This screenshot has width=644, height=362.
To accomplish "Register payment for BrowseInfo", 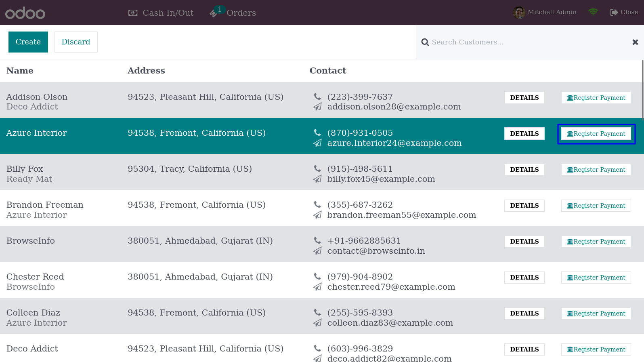I will coord(596,242).
